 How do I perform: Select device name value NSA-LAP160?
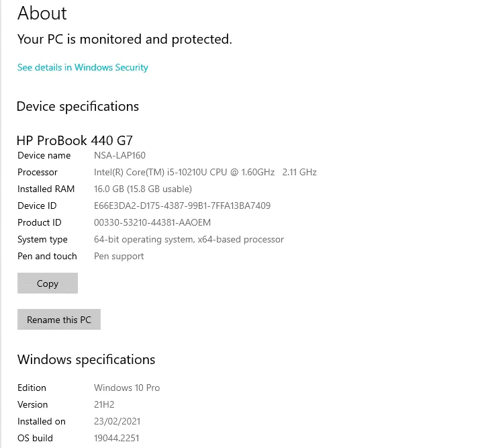119,155
